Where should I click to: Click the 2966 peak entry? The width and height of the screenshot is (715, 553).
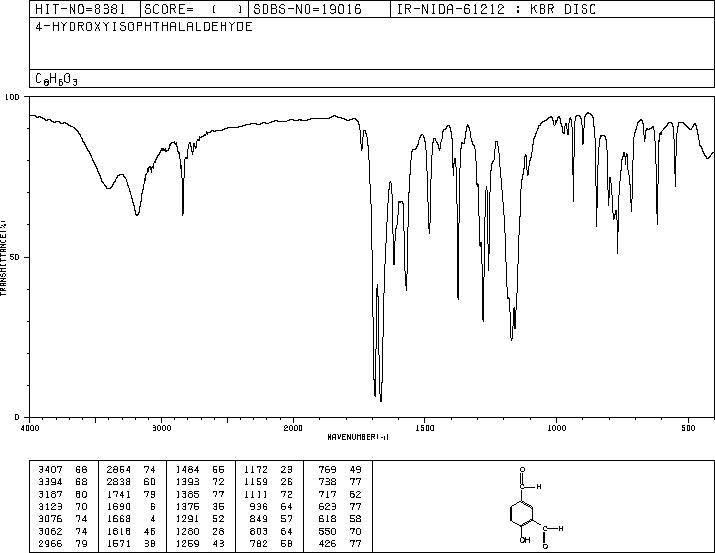63,543
